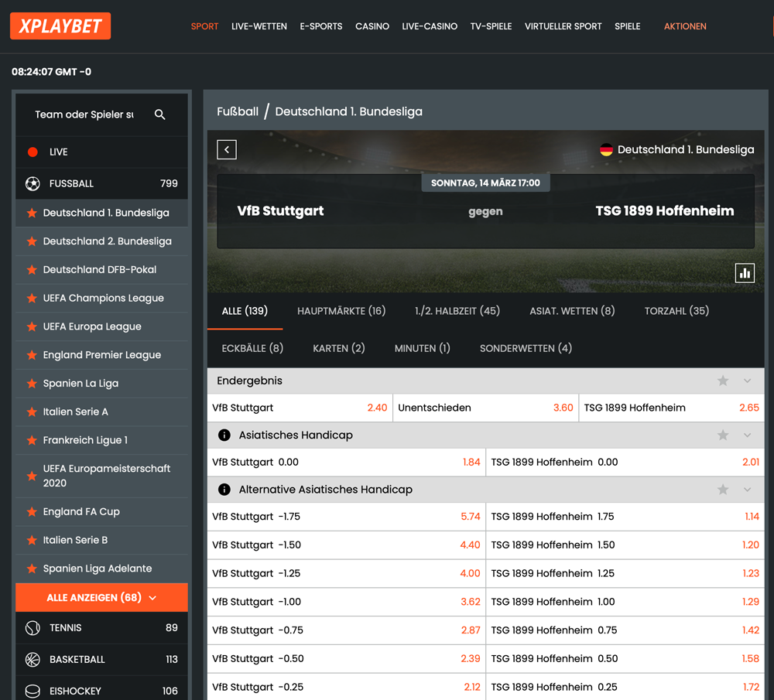
Task: Open the Casino menu
Action: 372,26
